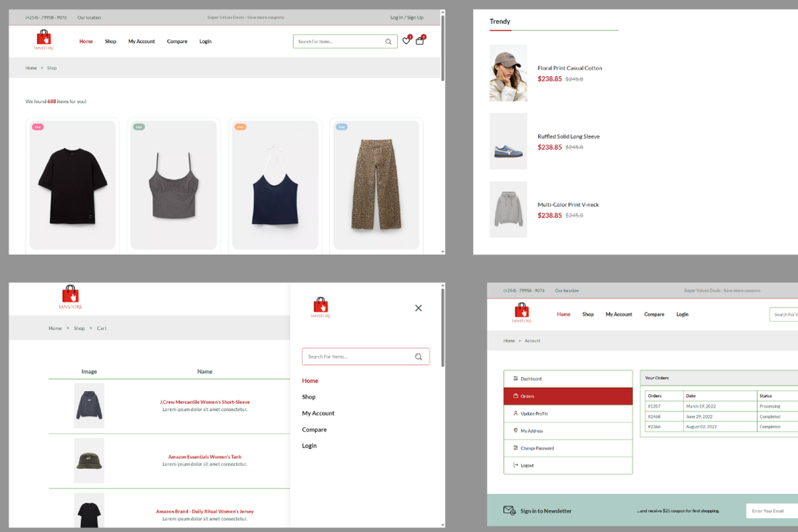Click the Tanstore logo in the slide-out mobile menu
The image size is (798, 532).
click(321, 308)
